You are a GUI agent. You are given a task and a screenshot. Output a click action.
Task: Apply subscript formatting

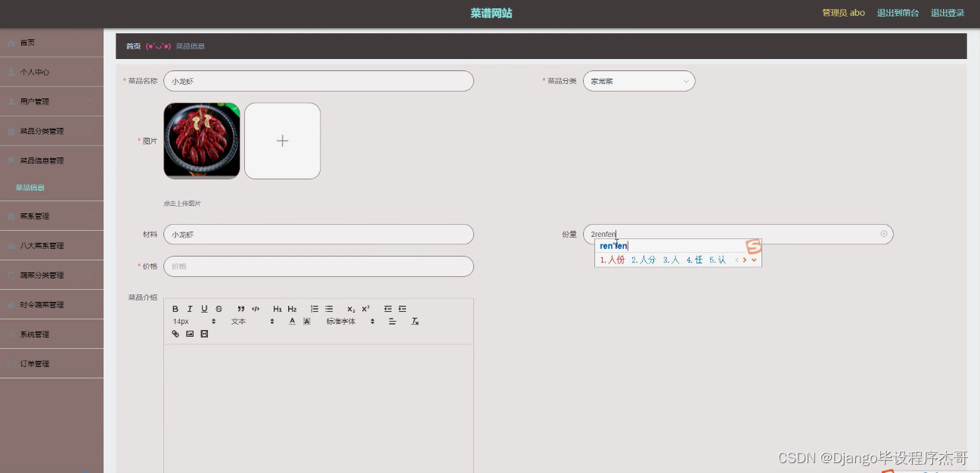[x=351, y=309]
